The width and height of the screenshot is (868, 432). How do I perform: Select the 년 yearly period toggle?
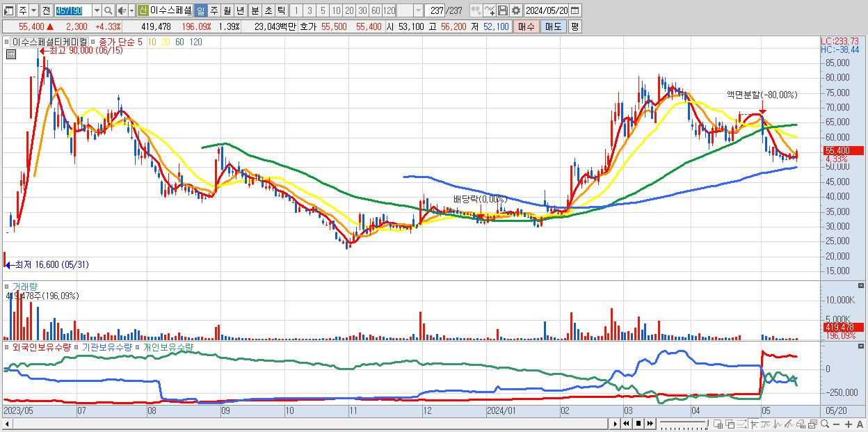[x=240, y=11]
